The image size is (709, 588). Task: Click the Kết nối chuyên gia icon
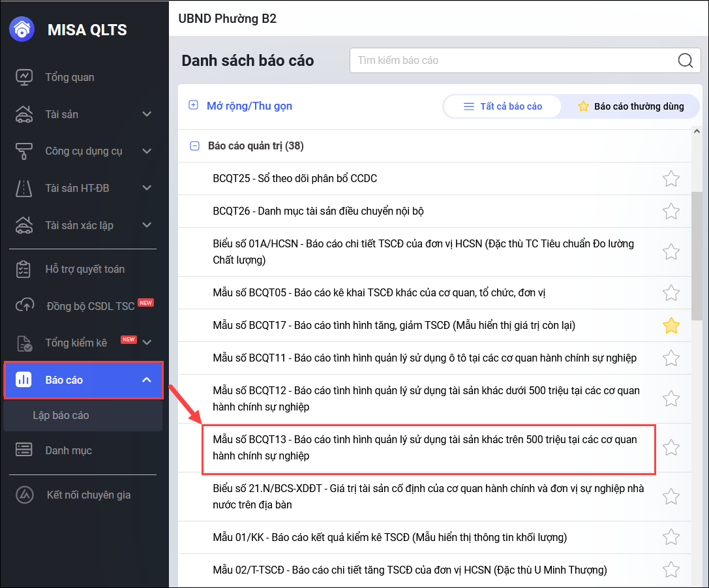[24, 495]
